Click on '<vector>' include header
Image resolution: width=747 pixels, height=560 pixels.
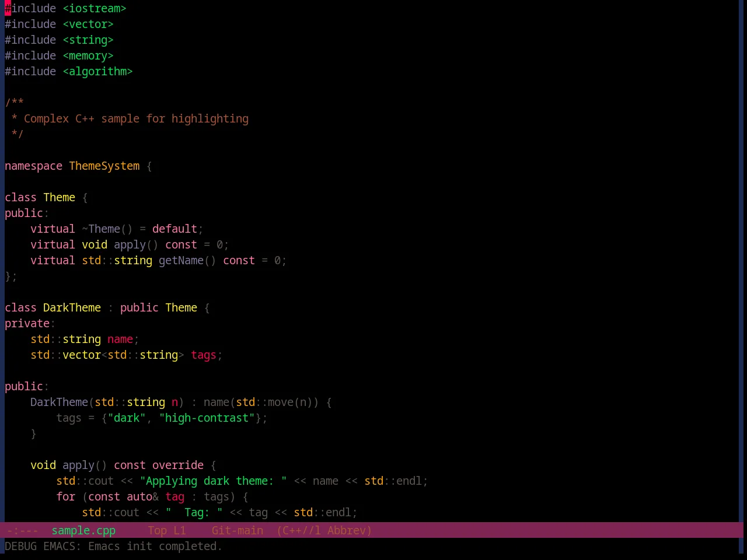coord(88,24)
